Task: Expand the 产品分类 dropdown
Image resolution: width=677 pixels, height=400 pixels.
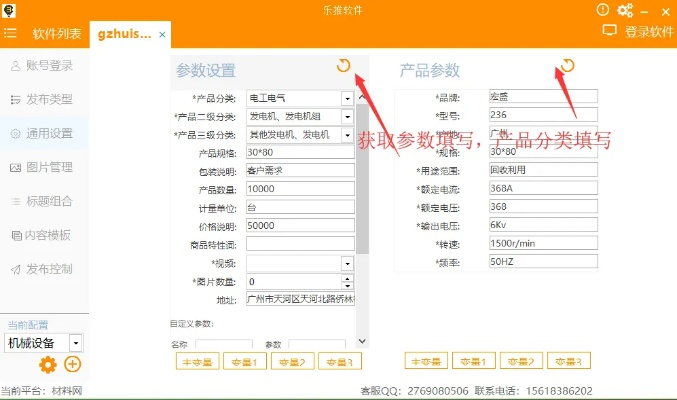Action: pyautogui.click(x=347, y=98)
